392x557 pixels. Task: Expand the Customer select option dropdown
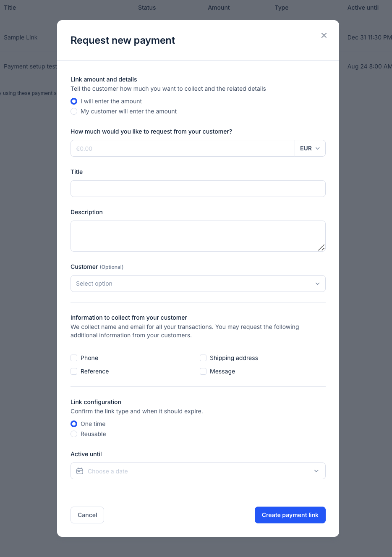tap(198, 284)
